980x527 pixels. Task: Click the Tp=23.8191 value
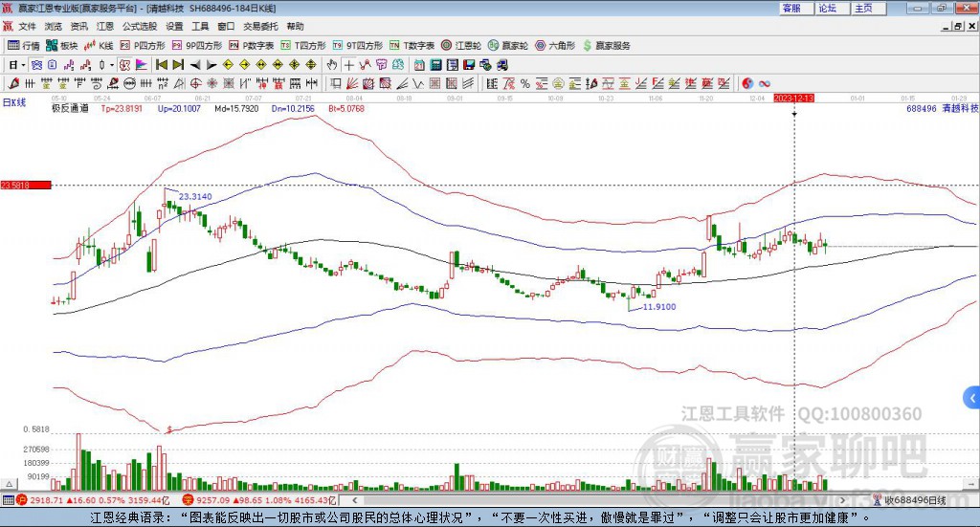tap(122, 108)
